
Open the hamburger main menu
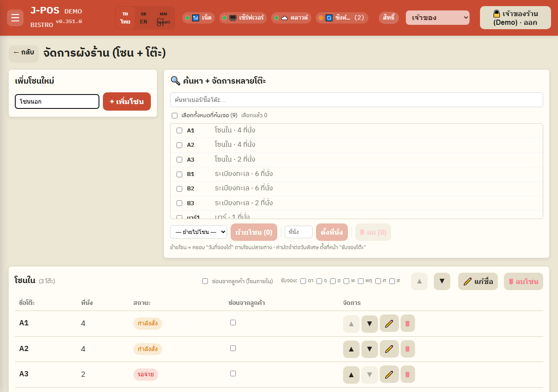tap(15, 18)
